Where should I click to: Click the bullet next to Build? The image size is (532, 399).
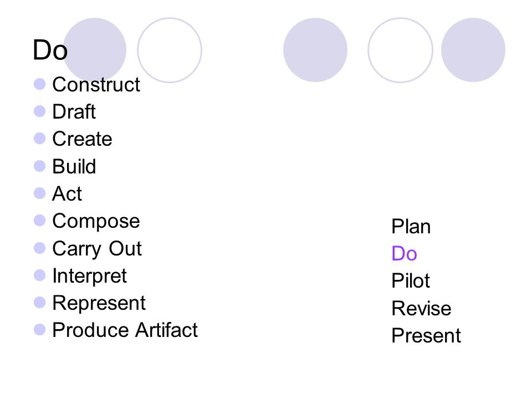point(40,166)
